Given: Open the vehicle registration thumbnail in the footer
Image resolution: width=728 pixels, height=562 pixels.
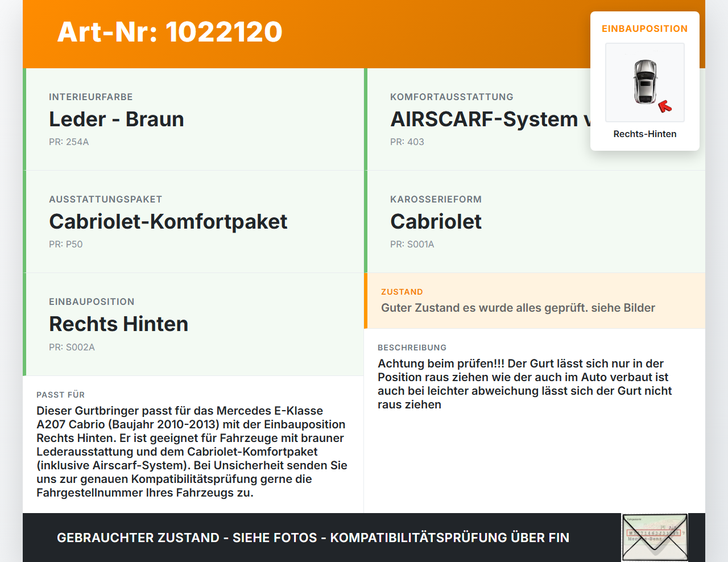Looking at the screenshot, I should pos(655,538).
